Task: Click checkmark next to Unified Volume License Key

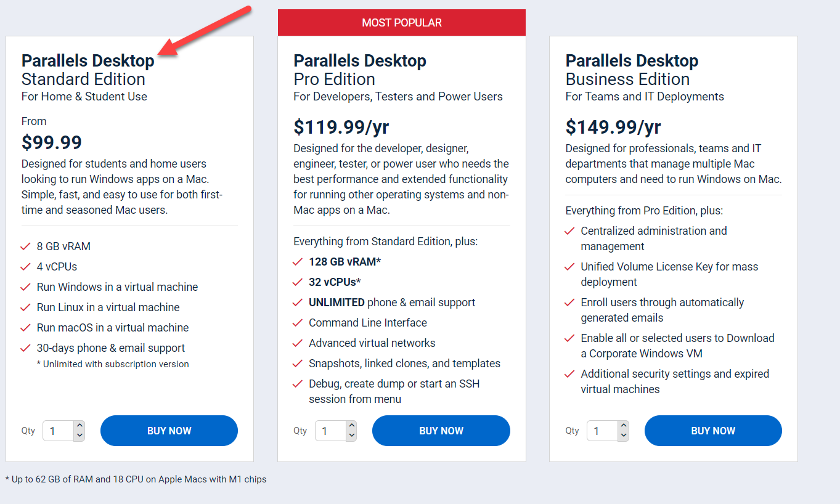Action: [569, 267]
